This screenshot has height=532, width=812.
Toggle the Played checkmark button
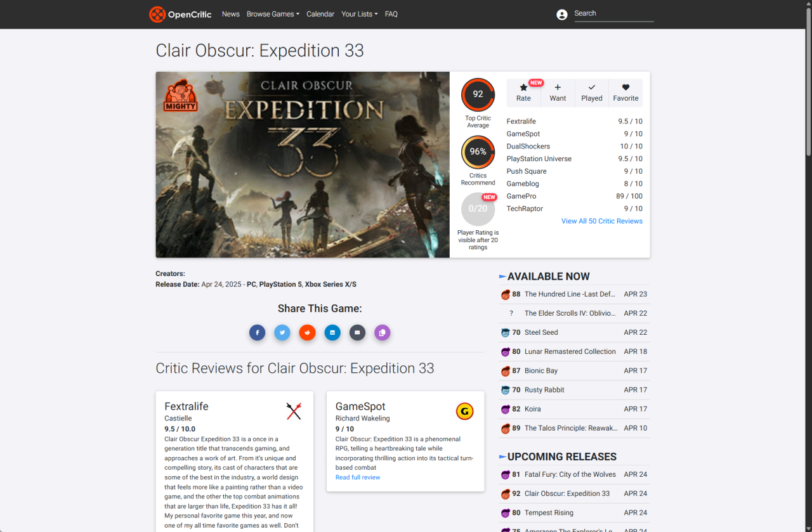point(592,93)
